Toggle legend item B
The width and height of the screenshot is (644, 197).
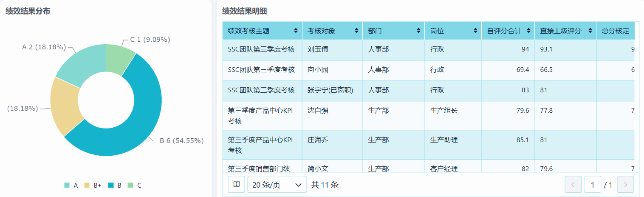(x=115, y=185)
